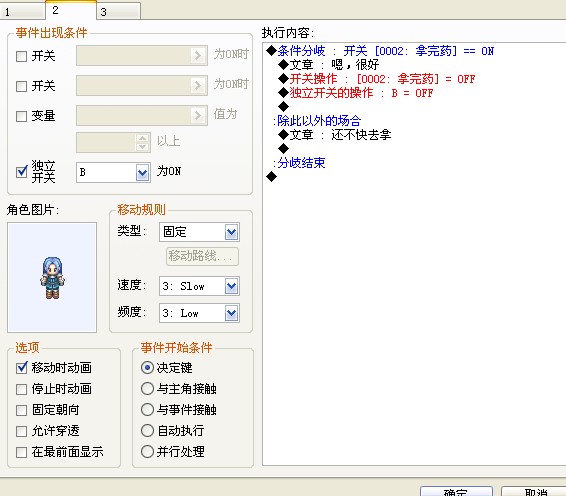This screenshot has width=566, height=496.
Task: Click the variable value stepper next to 以上
Action: (143, 143)
